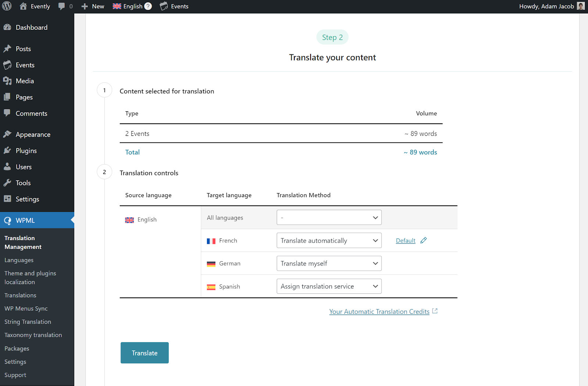Open the German Translate myself dropdown
The width and height of the screenshot is (588, 386).
point(329,263)
